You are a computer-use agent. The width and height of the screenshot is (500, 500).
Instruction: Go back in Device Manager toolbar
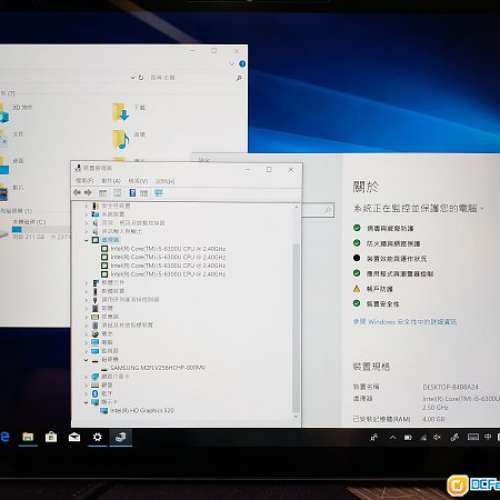pos(77,193)
